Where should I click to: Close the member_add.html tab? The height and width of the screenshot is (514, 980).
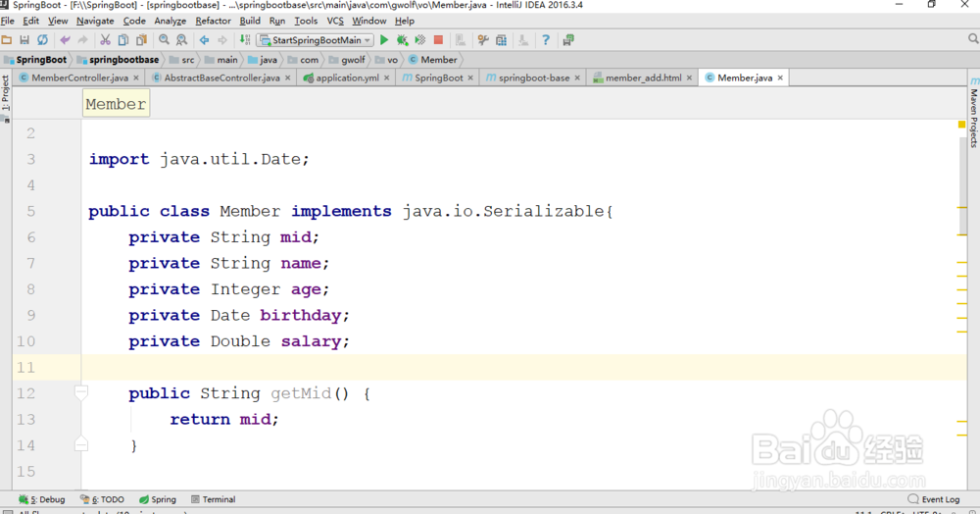[x=689, y=77]
